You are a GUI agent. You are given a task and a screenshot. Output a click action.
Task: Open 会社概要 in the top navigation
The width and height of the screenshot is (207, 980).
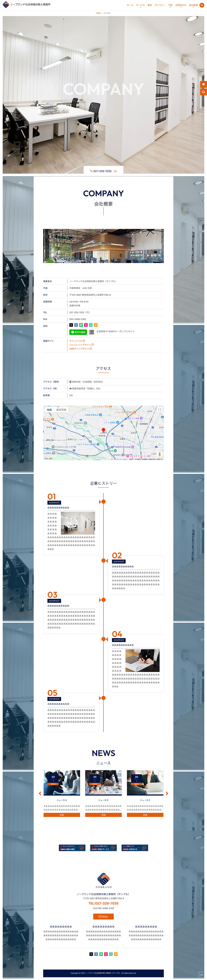pos(193,5)
